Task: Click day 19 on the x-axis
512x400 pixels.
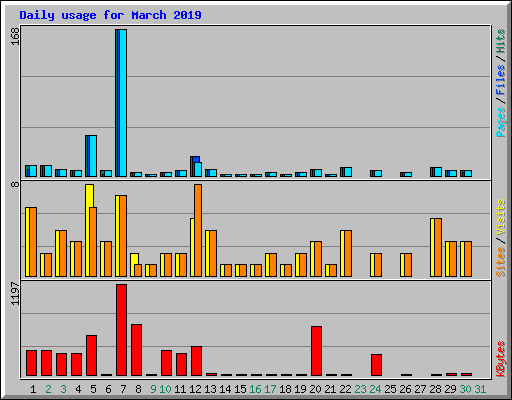Action: coord(300,389)
